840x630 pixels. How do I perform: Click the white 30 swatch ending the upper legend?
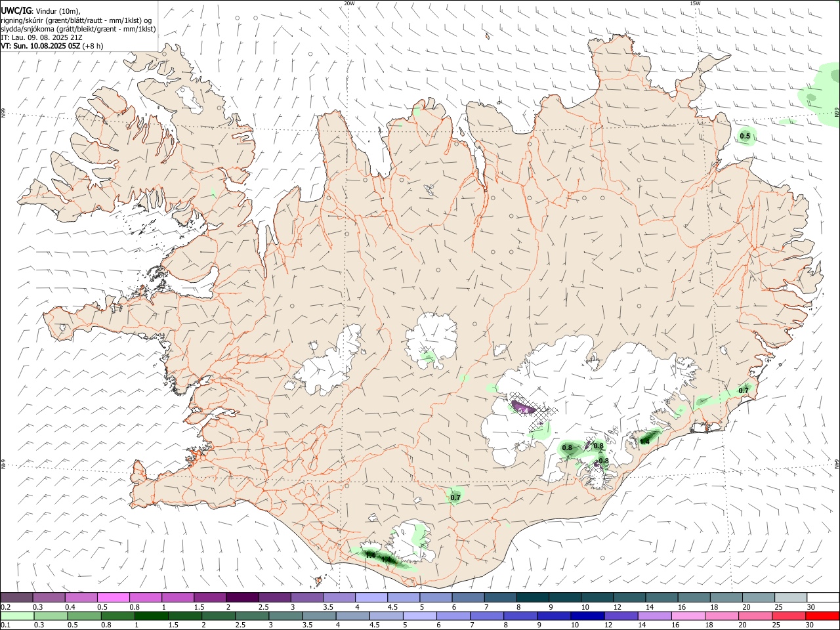click(822, 597)
